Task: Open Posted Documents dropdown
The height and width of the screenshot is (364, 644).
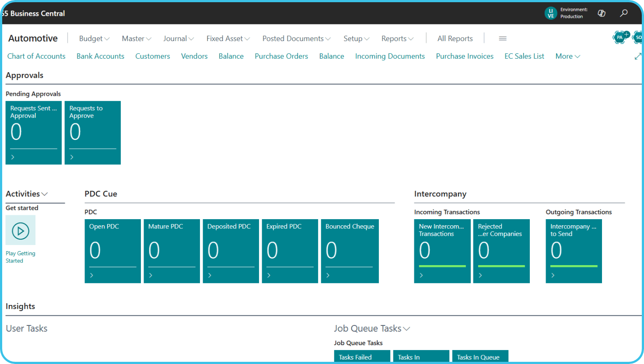Action: click(296, 38)
